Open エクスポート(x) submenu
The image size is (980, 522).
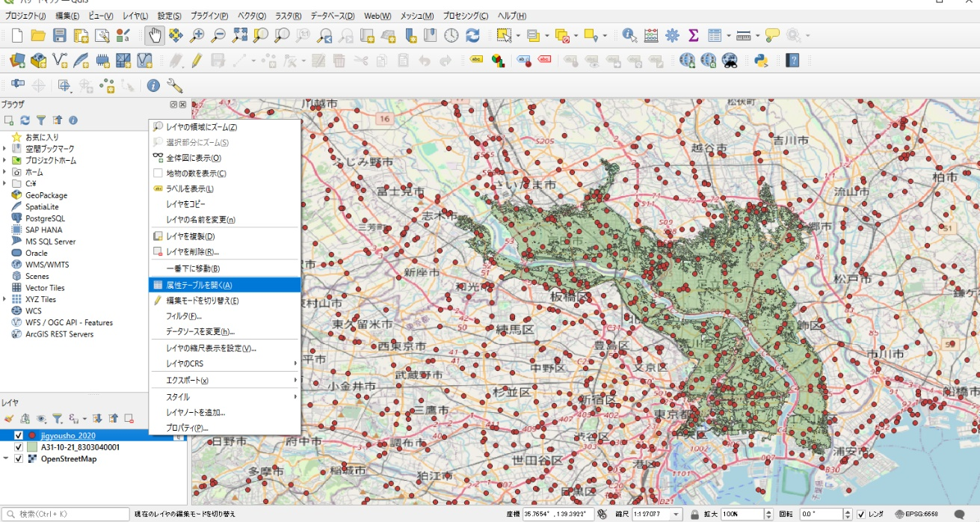(x=225, y=381)
